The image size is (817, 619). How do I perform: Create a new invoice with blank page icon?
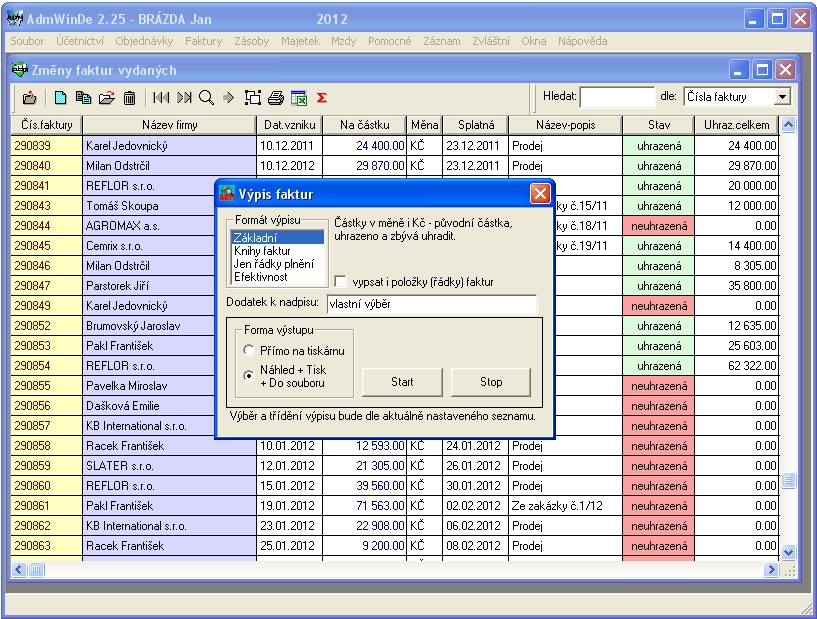point(60,97)
